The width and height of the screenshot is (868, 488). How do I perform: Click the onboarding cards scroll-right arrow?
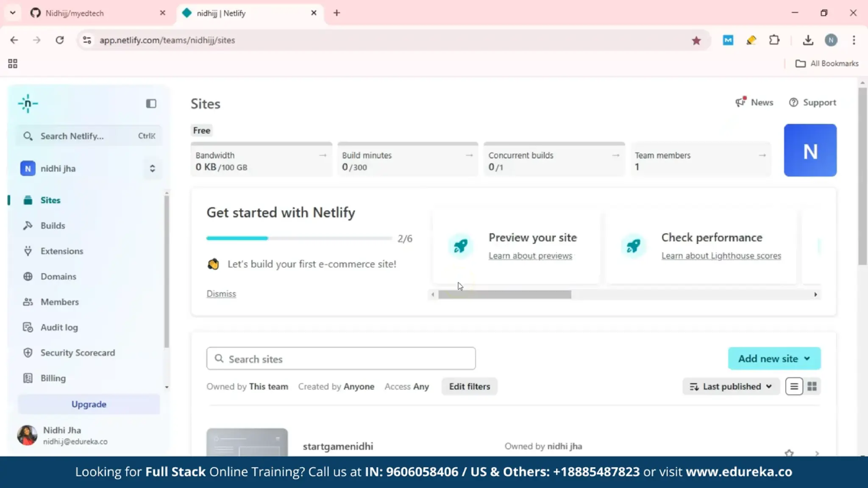[815, 294]
